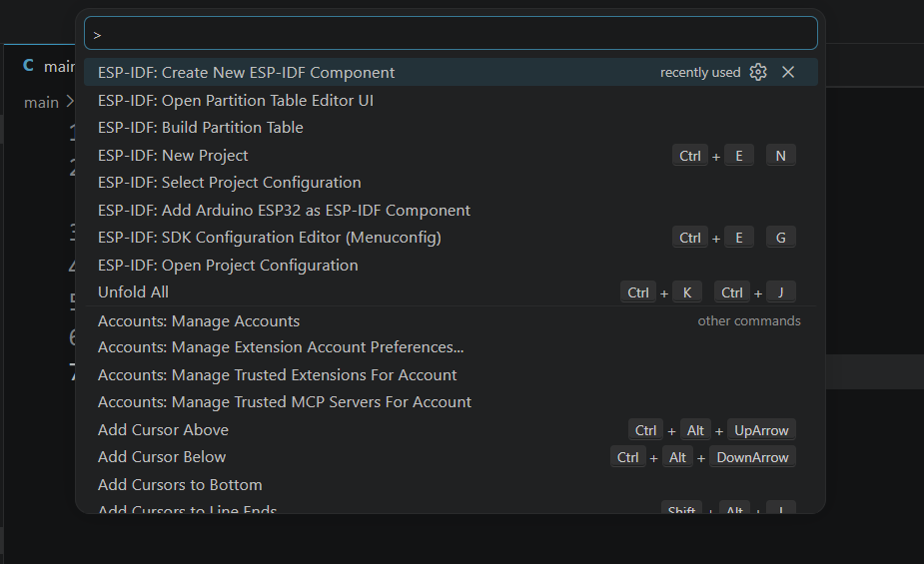Choose ESP-IDF: New Project command
Image resolution: width=924 pixels, height=564 pixels.
[174, 156]
